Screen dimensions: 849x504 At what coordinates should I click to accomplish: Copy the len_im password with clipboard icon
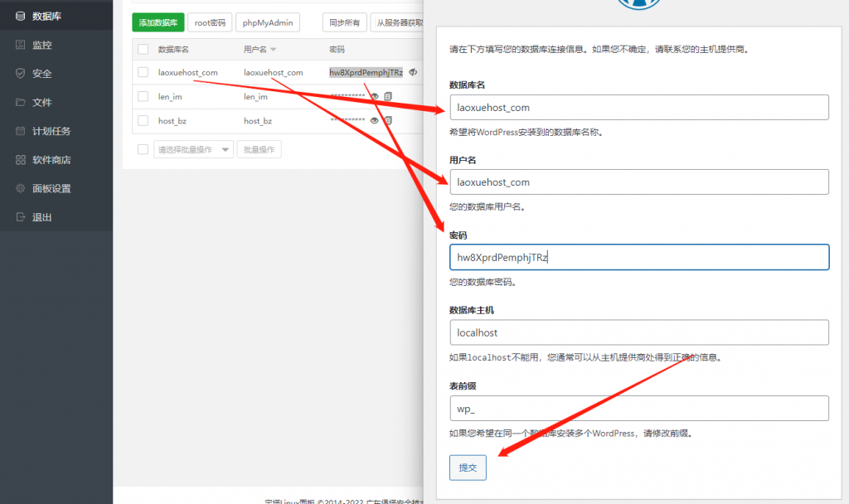coord(388,97)
